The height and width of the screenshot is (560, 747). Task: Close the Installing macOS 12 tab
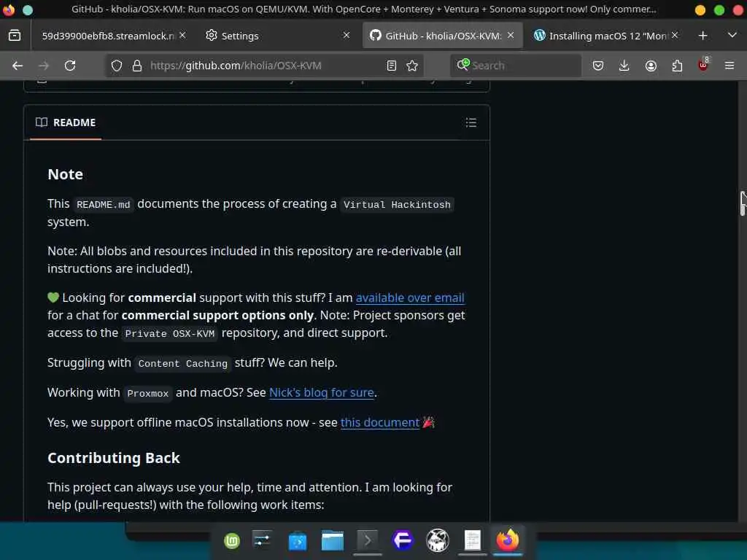point(675,35)
